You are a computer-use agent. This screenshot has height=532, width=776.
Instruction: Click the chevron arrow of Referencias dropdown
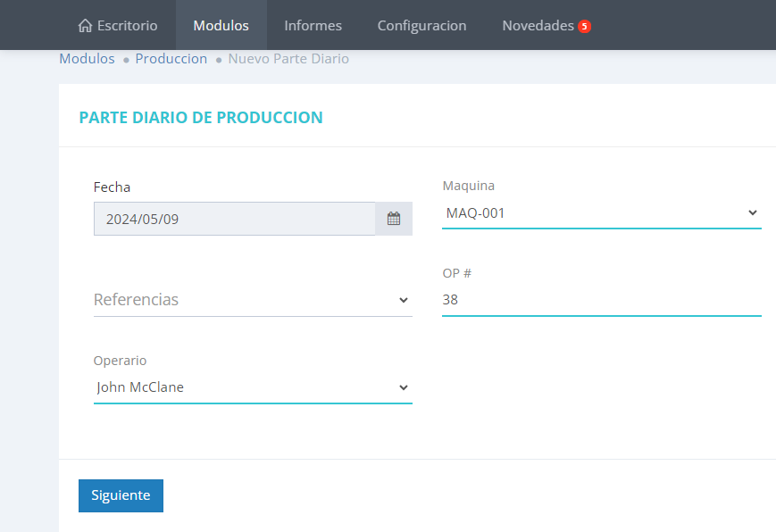(403, 300)
